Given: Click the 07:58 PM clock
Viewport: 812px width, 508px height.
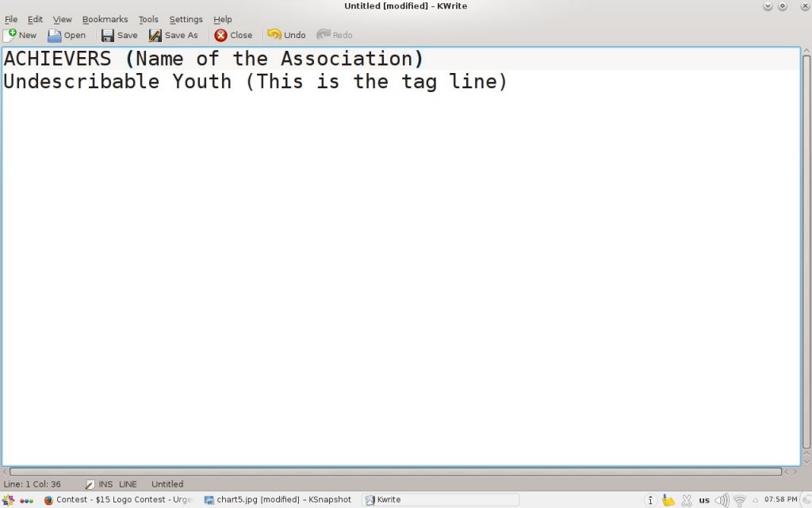Looking at the screenshot, I should (x=780, y=499).
